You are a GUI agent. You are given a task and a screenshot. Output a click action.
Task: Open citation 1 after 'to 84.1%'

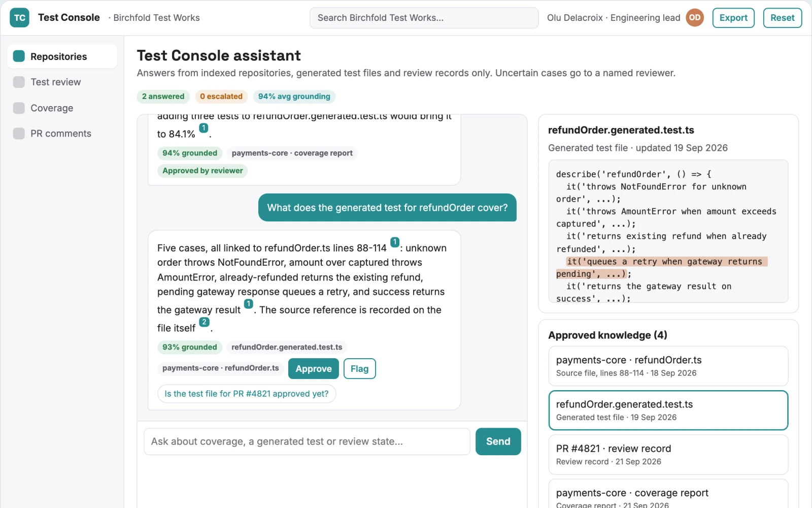[204, 128]
